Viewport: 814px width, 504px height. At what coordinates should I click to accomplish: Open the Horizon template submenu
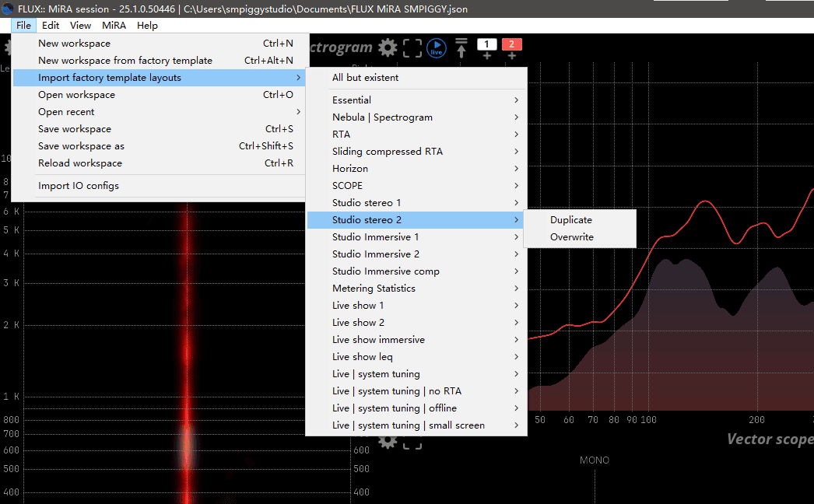tap(416, 169)
